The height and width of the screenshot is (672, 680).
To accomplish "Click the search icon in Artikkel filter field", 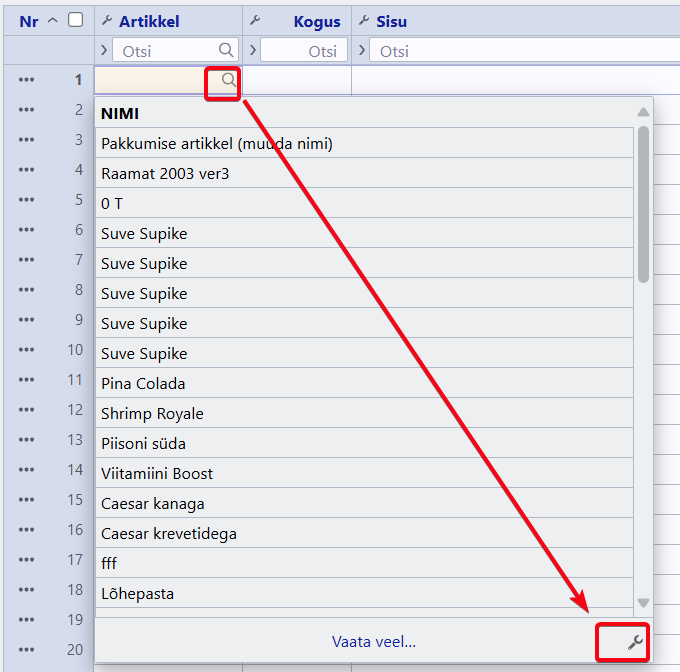I will coord(226,50).
